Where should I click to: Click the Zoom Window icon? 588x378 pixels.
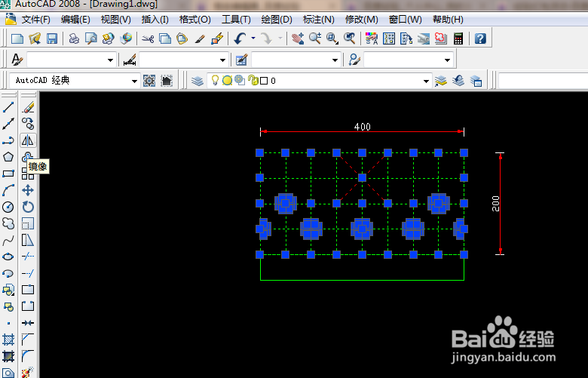[332, 38]
